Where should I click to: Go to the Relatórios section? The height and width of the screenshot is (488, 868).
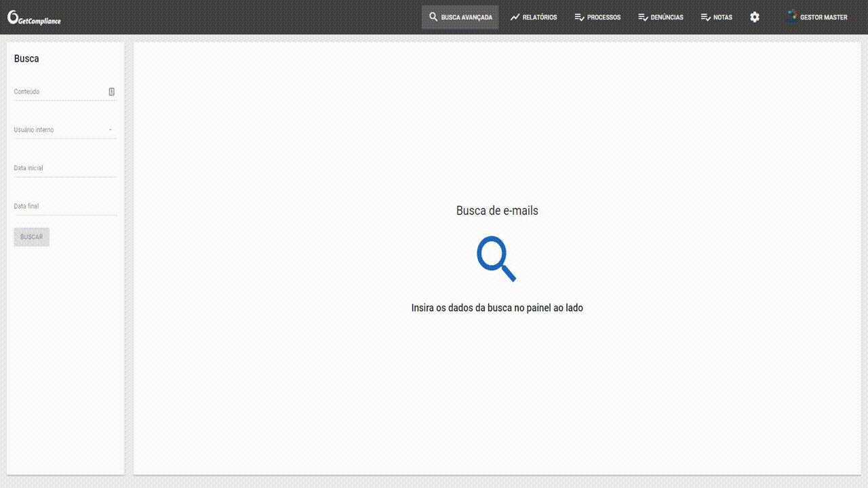pyautogui.click(x=539, y=18)
